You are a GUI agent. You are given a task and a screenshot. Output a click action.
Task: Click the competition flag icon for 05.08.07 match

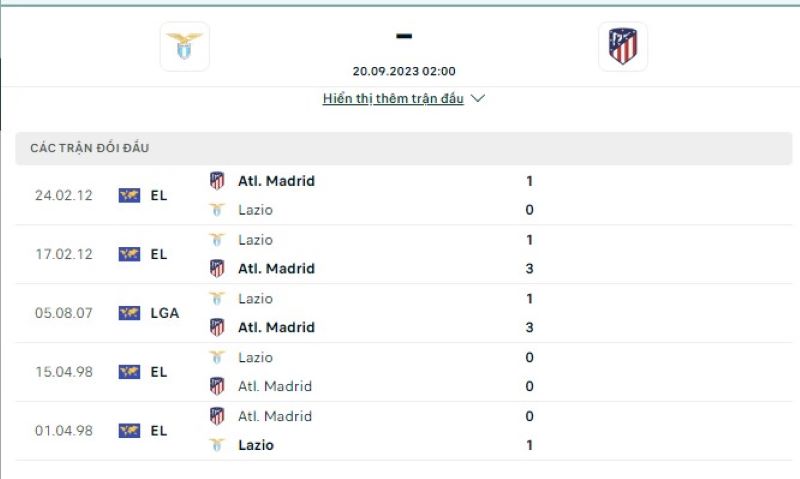tap(129, 313)
